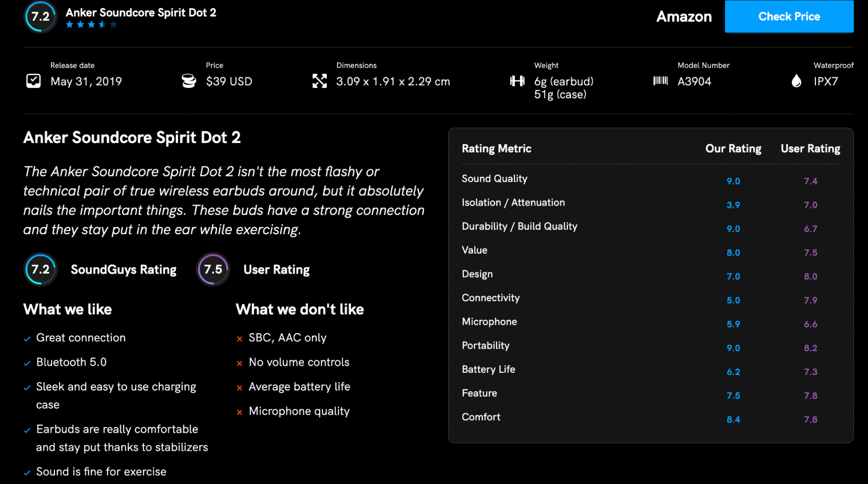
Task: Select the weight value 51g (case)
Action: [x=560, y=94]
